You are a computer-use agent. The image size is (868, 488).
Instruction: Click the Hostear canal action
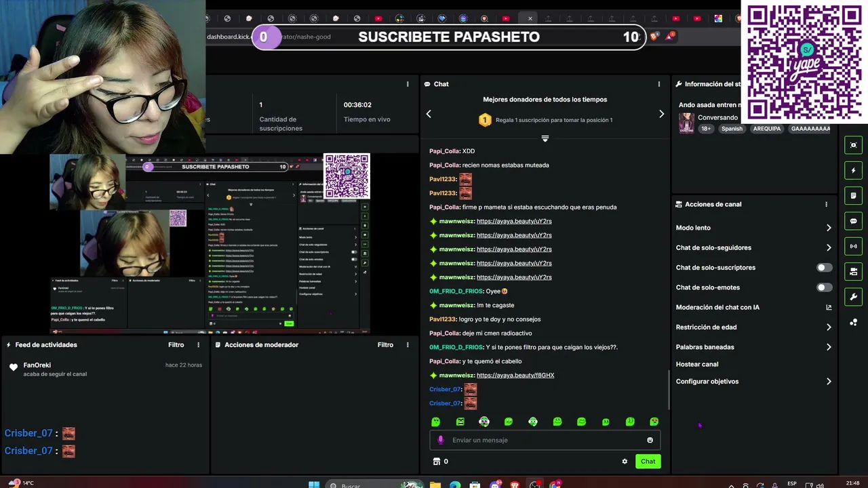click(697, 364)
